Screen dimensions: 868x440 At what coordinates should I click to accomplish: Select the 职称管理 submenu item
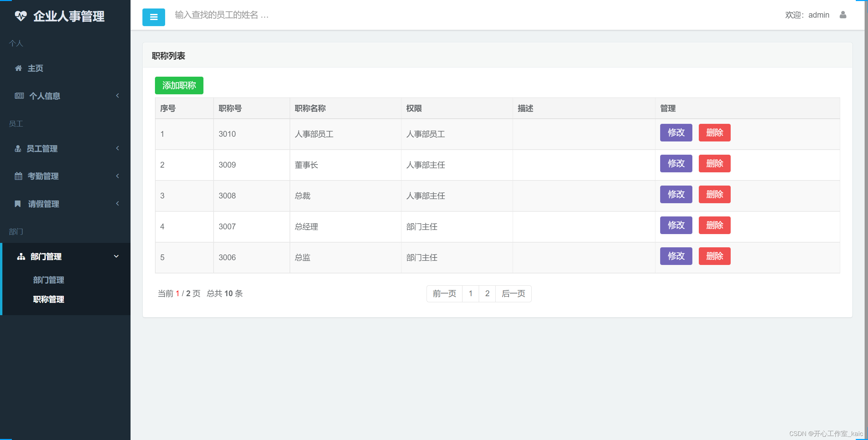pos(49,299)
